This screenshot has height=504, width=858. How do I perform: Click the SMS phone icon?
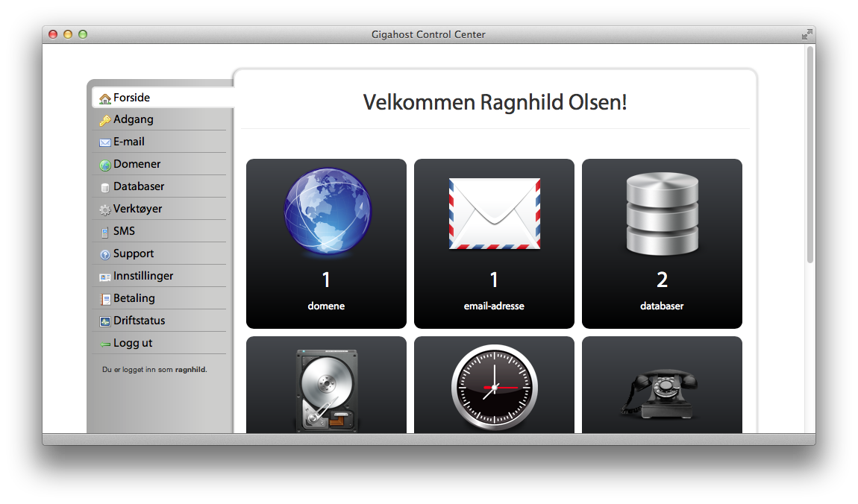105,233
